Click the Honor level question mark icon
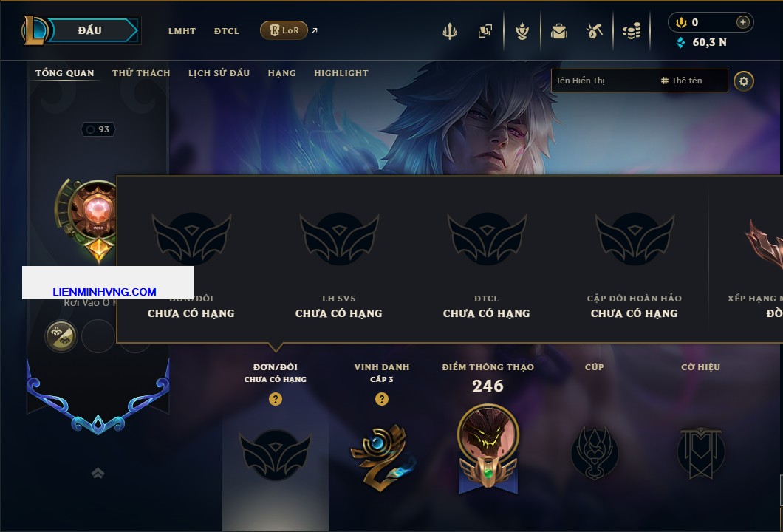 click(381, 399)
